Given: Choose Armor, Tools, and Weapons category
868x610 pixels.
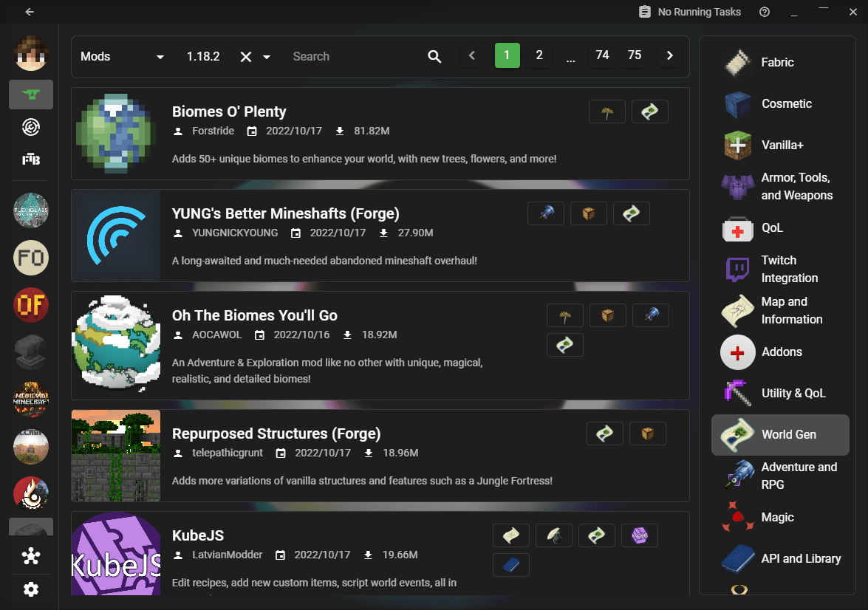Looking at the screenshot, I should pyautogui.click(x=780, y=187).
